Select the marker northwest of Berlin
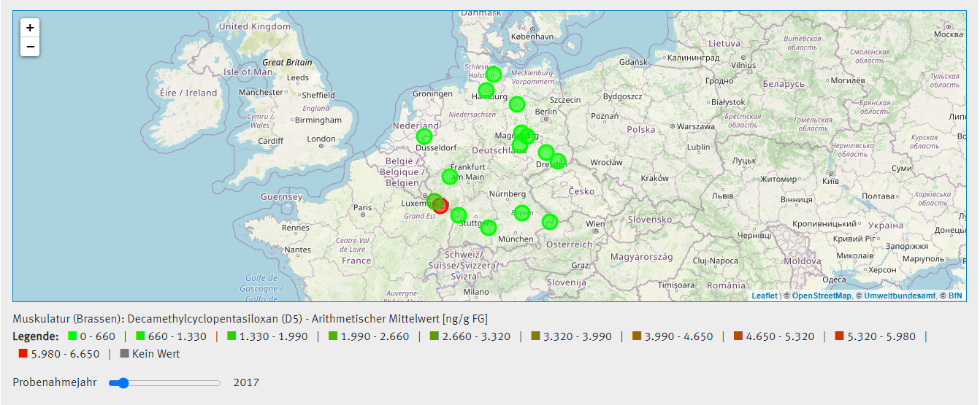Image resolution: width=980 pixels, height=405 pixels. tap(516, 104)
